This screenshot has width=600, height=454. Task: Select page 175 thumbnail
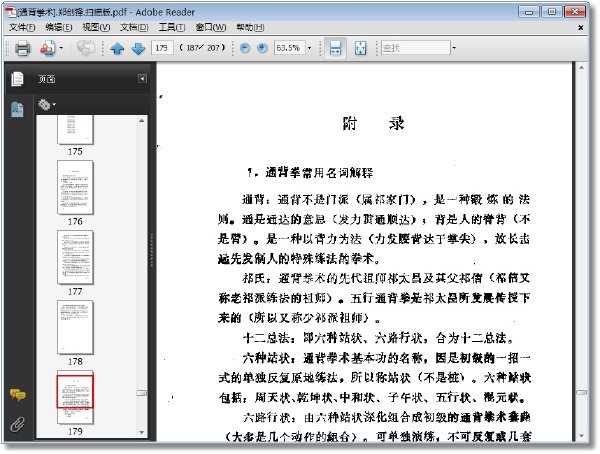coord(75,130)
